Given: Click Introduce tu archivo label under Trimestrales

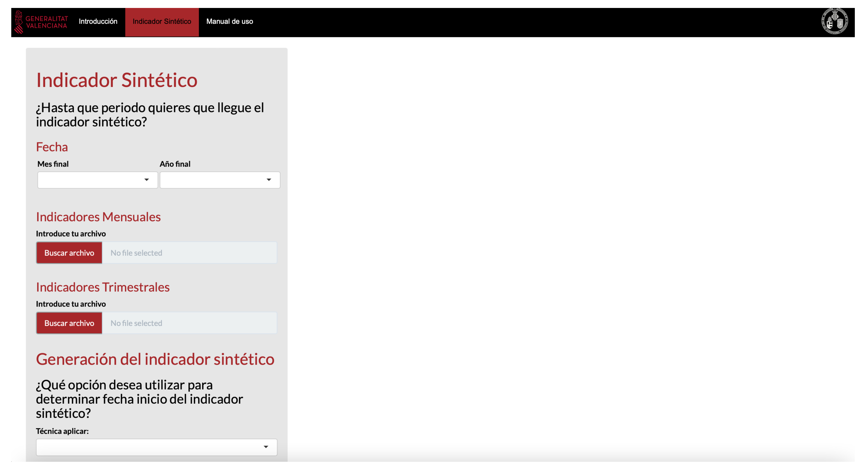Looking at the screenshot, I should point(71,304).
